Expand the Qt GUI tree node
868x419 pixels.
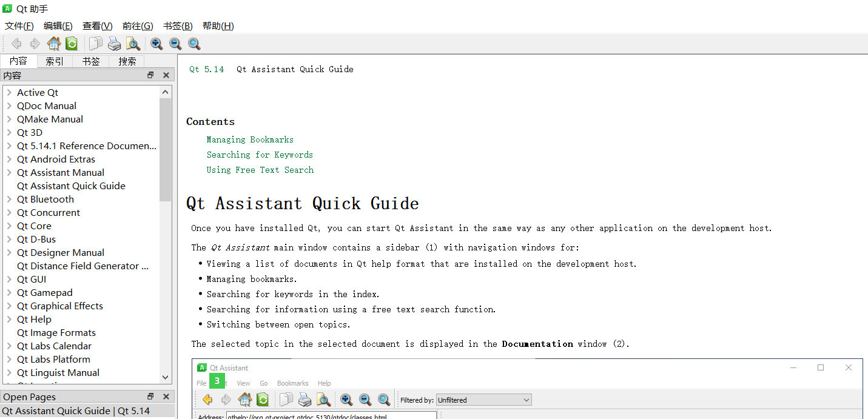9,280
